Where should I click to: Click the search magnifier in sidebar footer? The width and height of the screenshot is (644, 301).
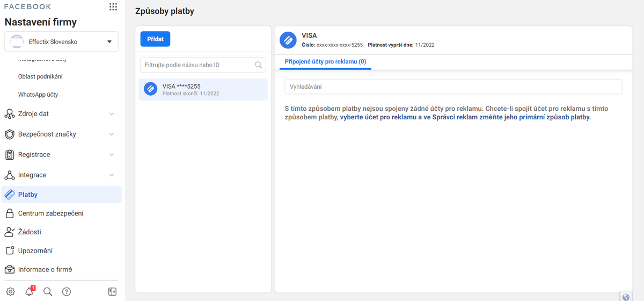point(48,291)
